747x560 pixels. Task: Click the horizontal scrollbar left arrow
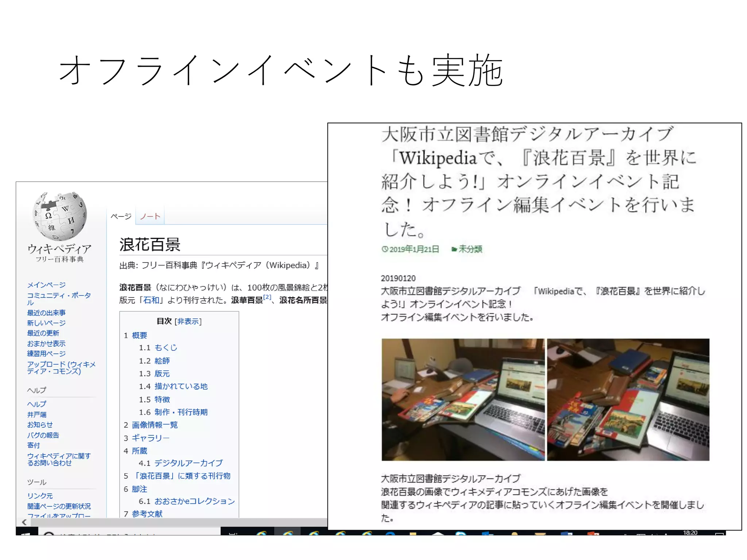point(24,522)
